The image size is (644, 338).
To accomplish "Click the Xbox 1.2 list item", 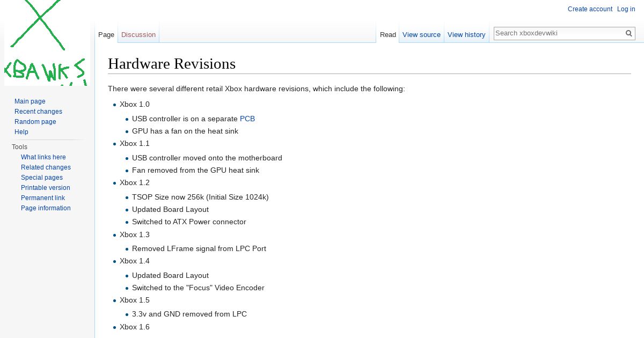I will (135, 182).
